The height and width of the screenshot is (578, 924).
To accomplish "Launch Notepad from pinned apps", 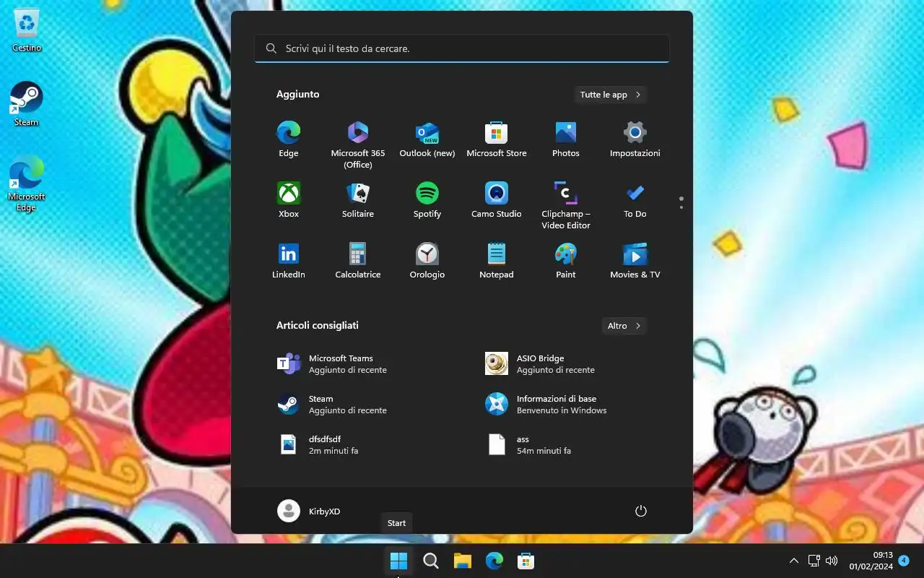I will [x=497, y=261].
